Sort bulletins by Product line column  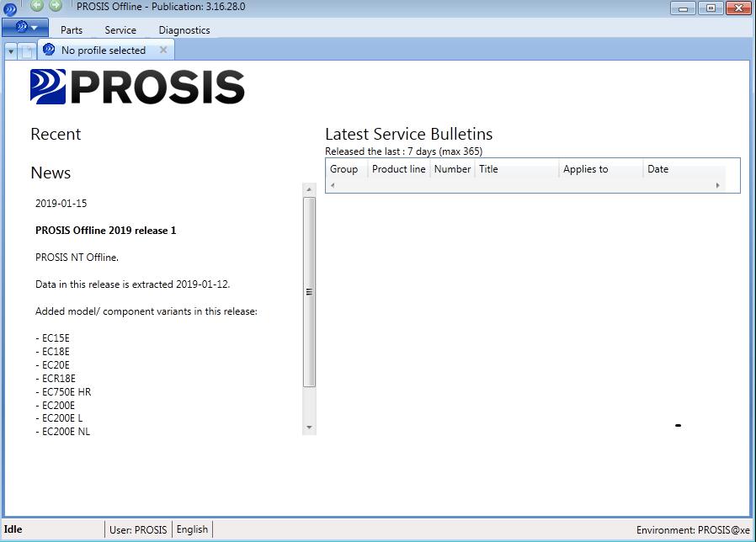tap(398, 169)
